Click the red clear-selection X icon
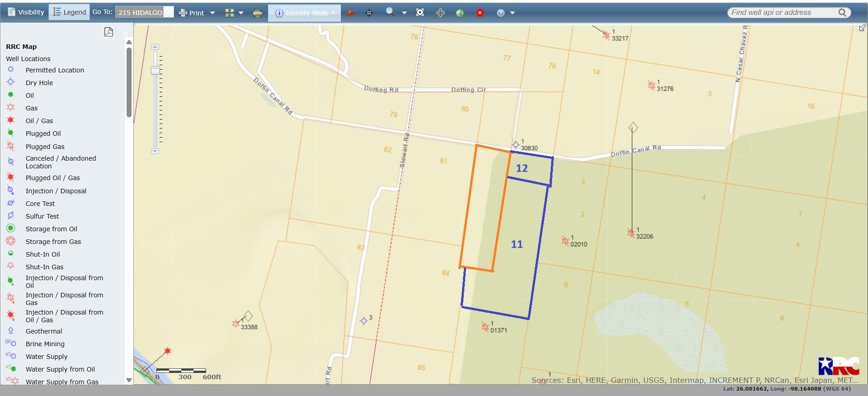Screen dimensions: 868x396 click(480, 13)
